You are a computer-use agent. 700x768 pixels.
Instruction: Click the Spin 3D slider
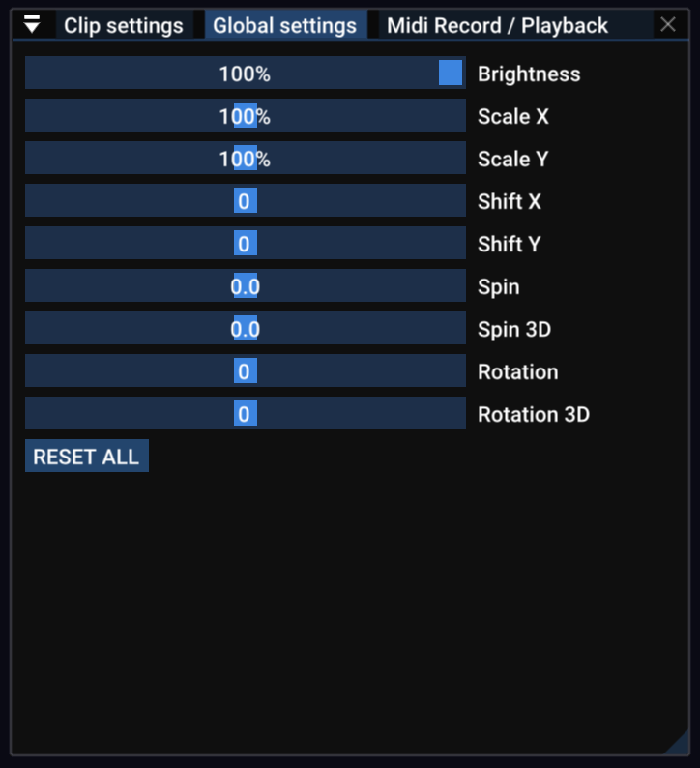pos(246,329)
